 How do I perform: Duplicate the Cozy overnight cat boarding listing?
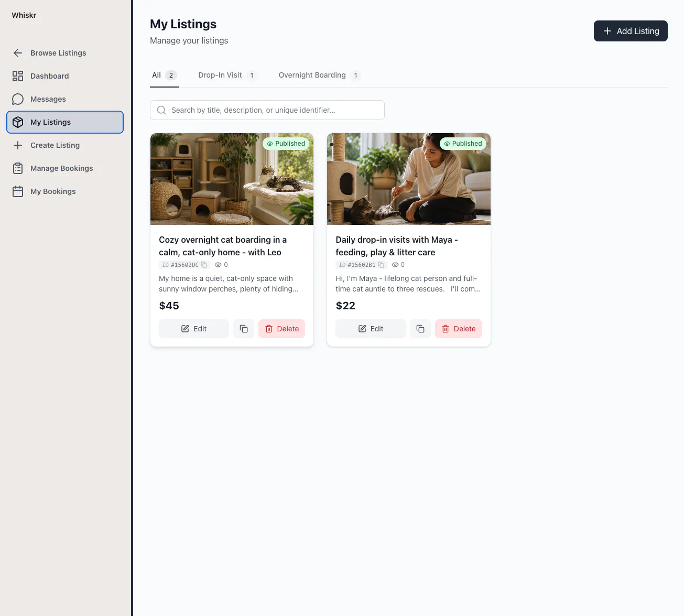click(244, 329)
